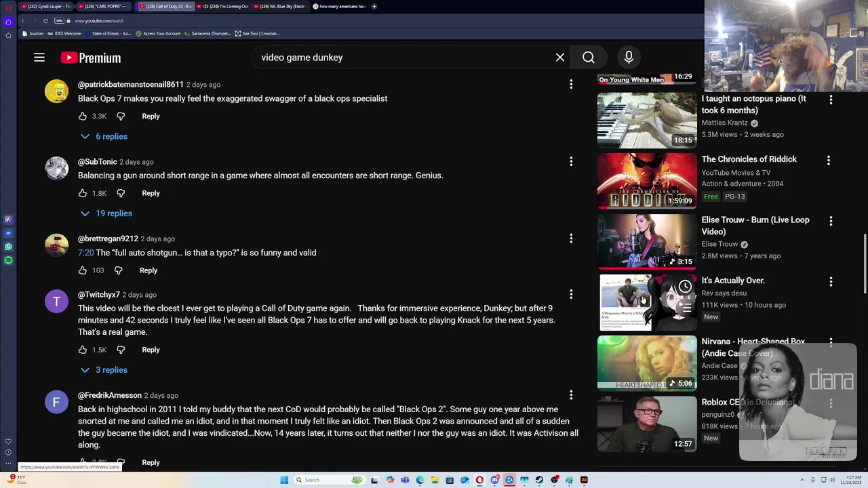Open Windows Start menu
The height and width of the screenshot is (488, 868).
coord(284,480)
